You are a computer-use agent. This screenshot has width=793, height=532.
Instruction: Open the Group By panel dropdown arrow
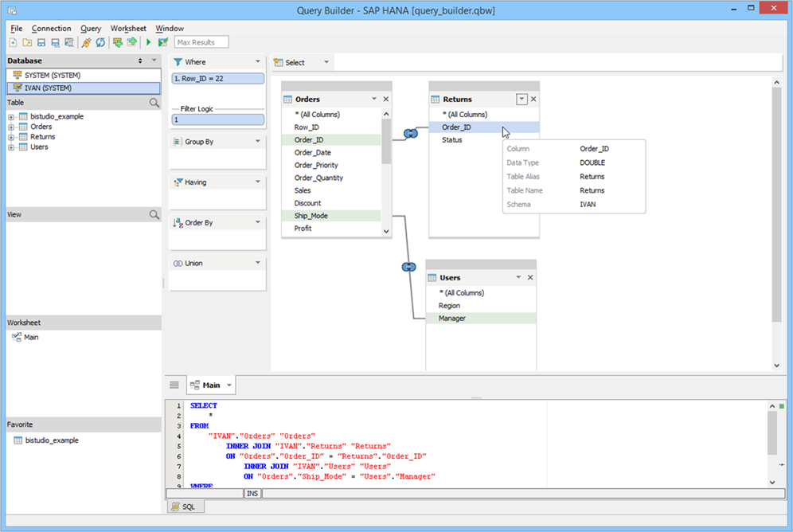[x=257, y=141]
